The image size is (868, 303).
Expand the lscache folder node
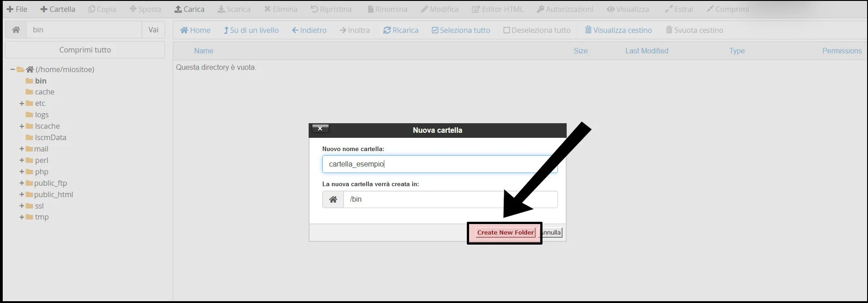point(22,126)
